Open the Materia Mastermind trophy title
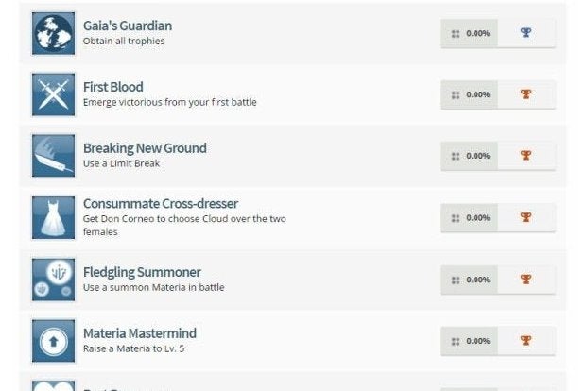Viewport: 588px width, 391px height. coord(140,333)
